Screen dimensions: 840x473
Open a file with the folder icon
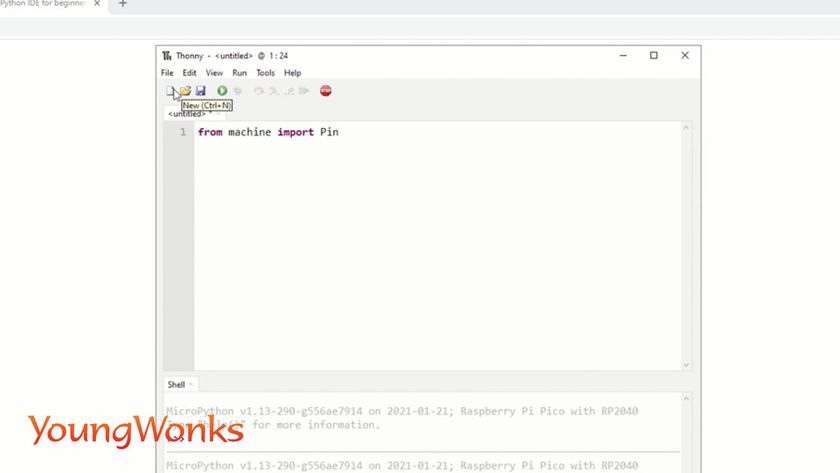pos(185,91)
